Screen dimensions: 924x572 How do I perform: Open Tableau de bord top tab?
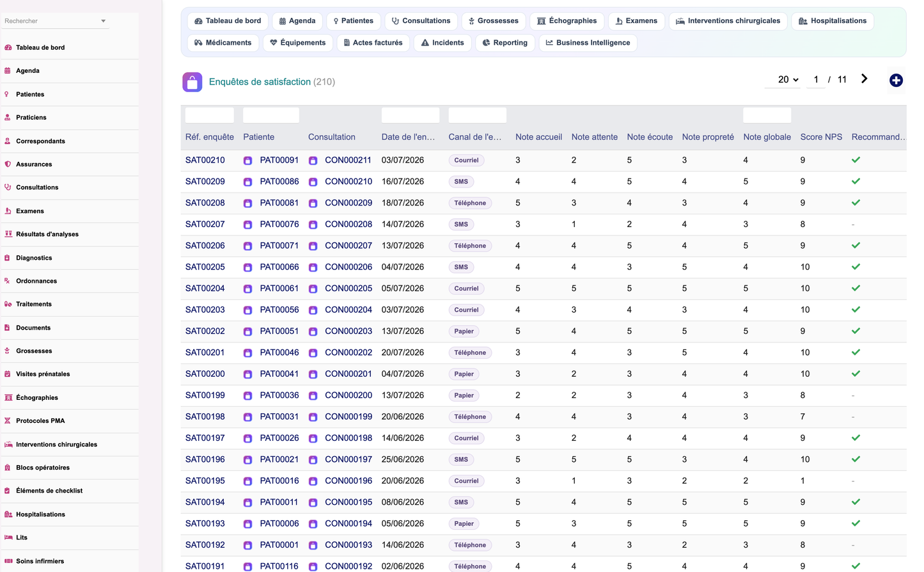228,21
